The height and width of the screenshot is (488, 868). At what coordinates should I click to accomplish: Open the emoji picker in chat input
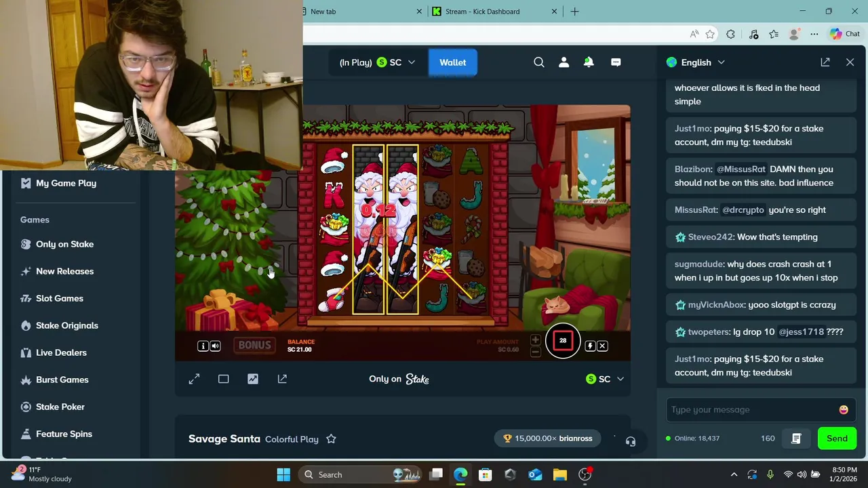(844, 409)
